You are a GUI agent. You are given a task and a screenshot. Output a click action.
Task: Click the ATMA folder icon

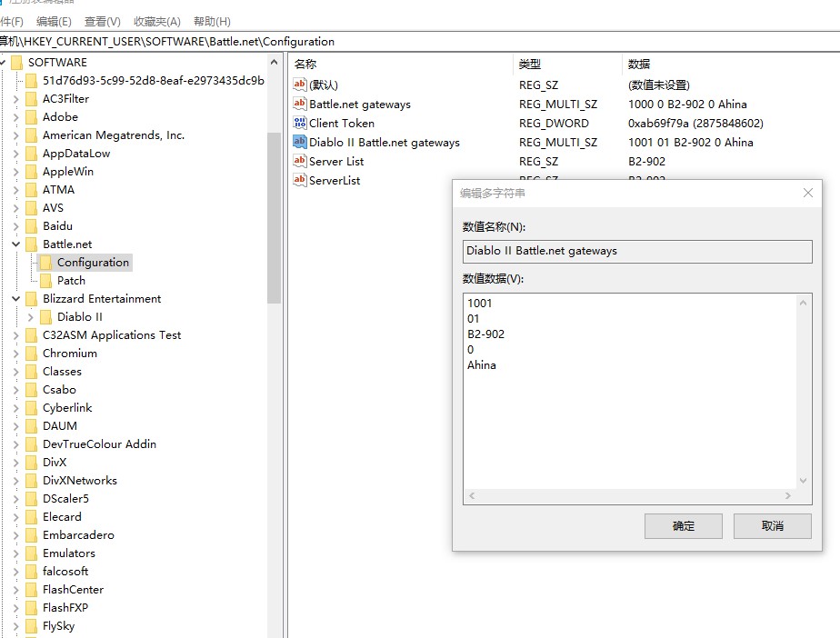click(x=32, y=190)
